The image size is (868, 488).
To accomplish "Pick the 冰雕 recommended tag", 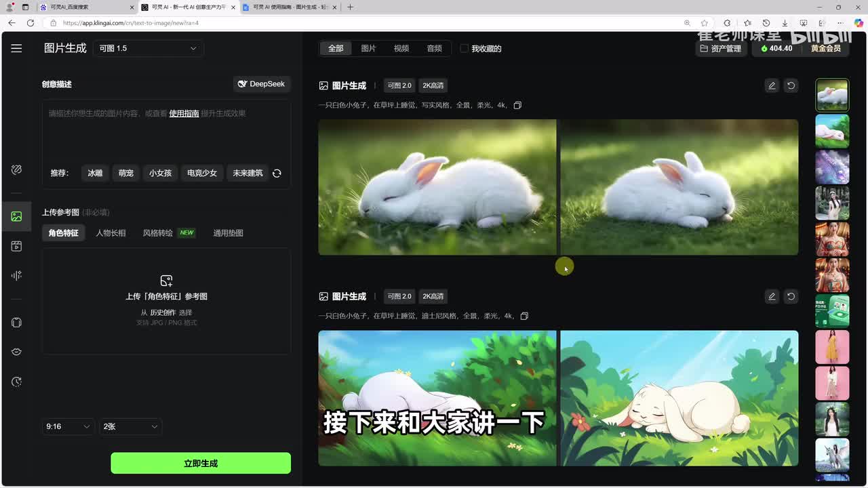I will pyautogui.click(x=95, y=173).
